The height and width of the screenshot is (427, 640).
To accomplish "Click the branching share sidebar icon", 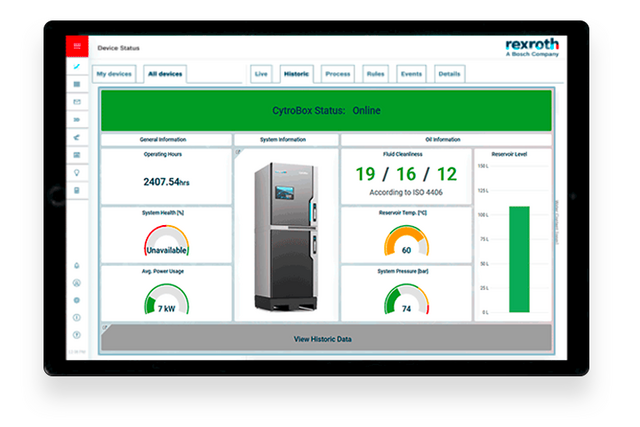I will (x=77, y=137).
